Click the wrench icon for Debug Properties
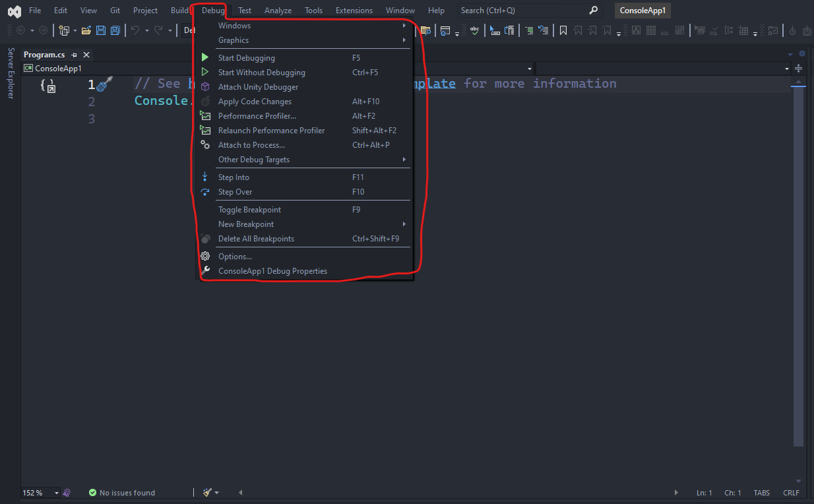The width and height of the screenshot is (814, 504). pyautogui.click(x=205, y=271)
